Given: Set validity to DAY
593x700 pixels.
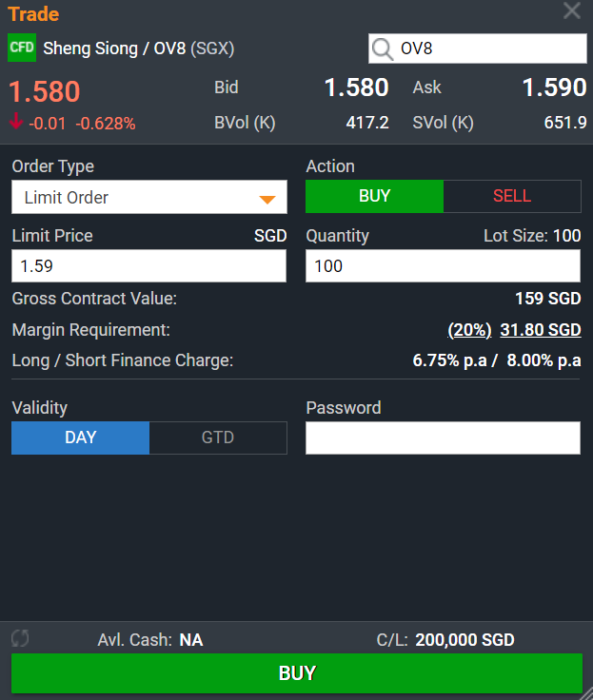Looking at the screenshot, I should pos(81,437).
